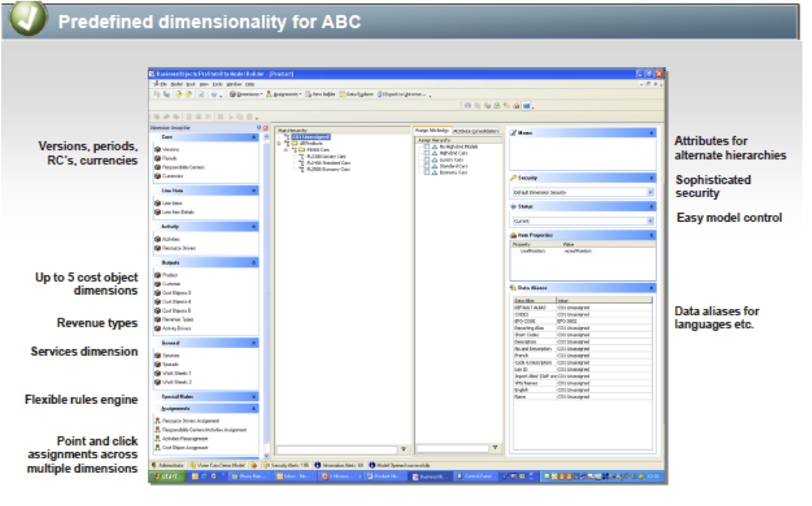Open Activities Reassignment
Viewport: 812px width, 506px height.
[181, 438]
